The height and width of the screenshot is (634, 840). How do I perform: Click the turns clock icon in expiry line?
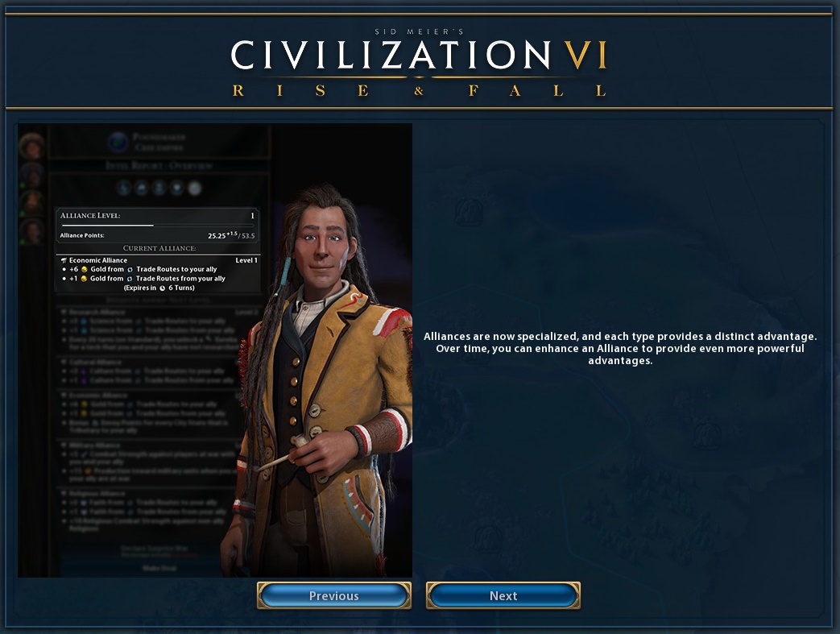coord(163,288)
